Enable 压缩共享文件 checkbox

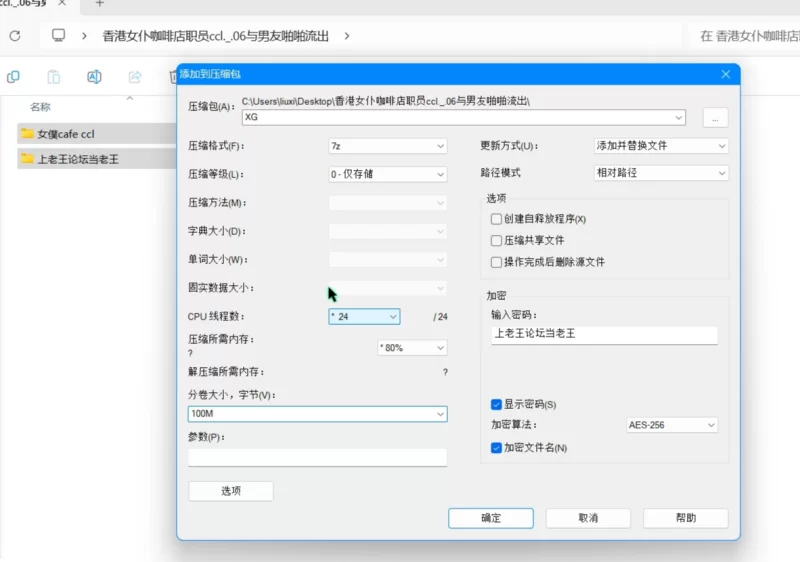pos(496,240)
